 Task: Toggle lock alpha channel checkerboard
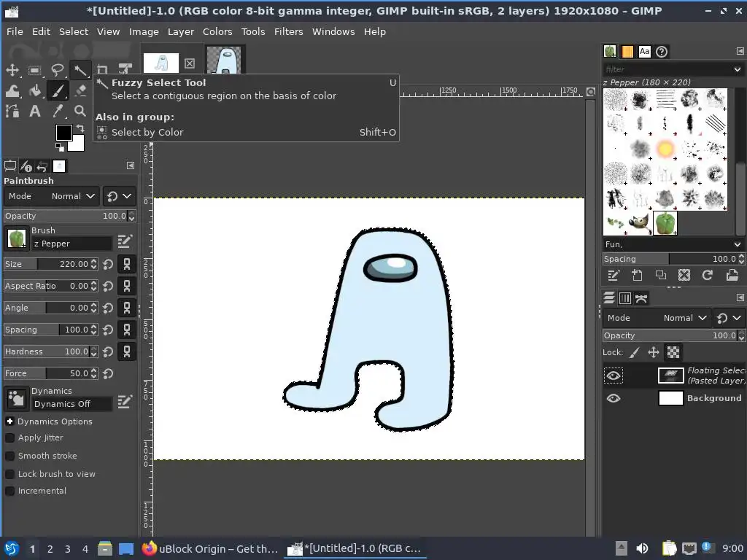[x=673, y=352]
